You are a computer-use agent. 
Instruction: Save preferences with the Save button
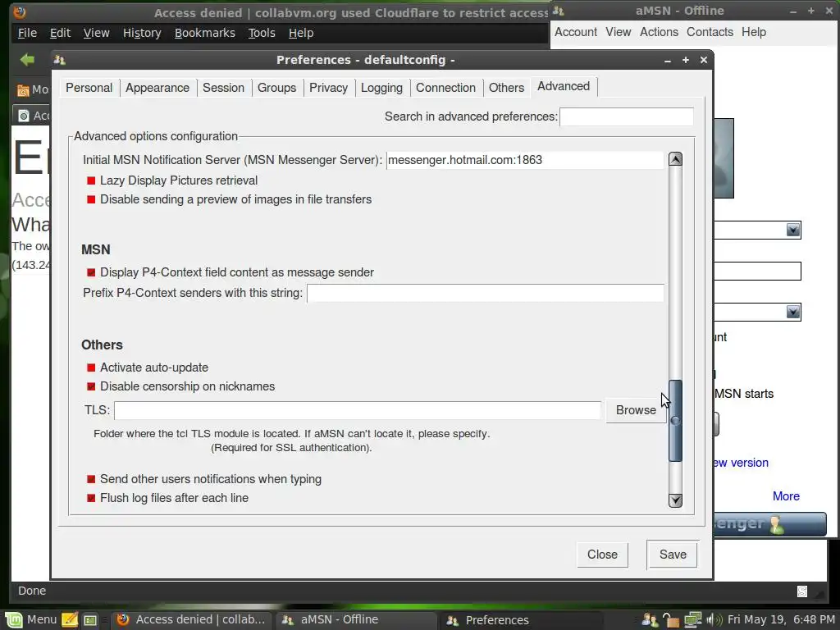(x=673, y=555)
